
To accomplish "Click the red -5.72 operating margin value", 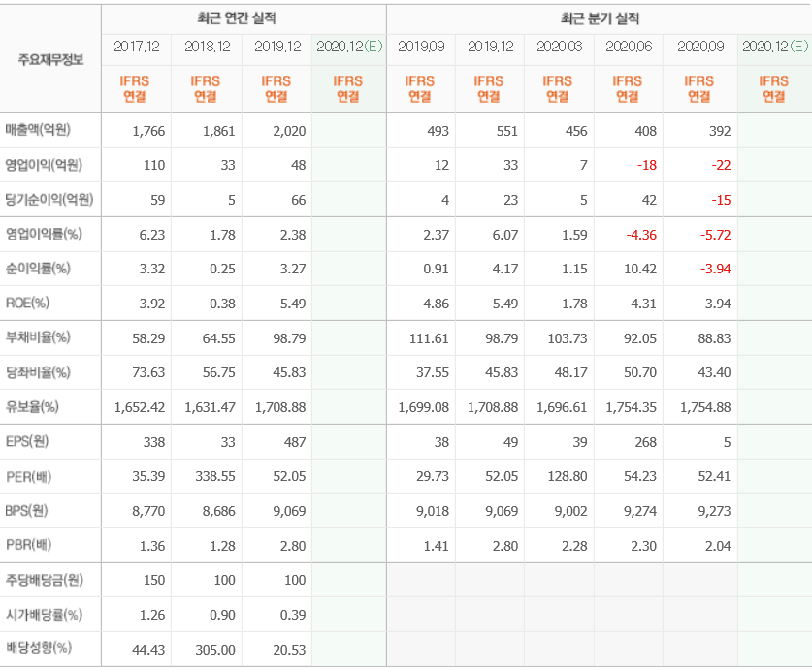I will 716,235.
